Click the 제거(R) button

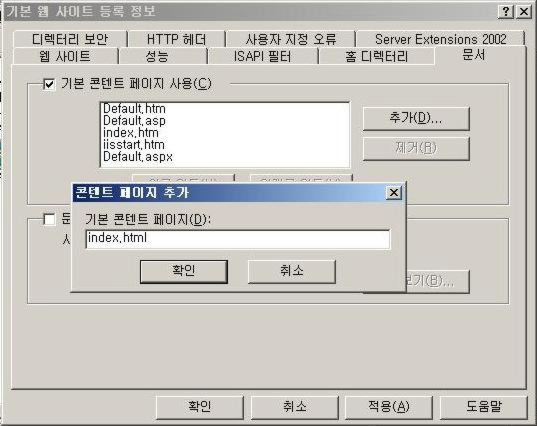pyautogui.click(x=416, y=148)
